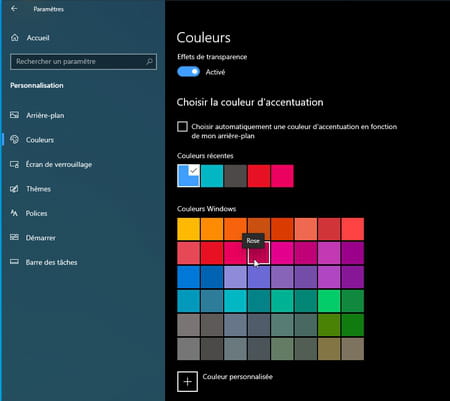Open the Thèmes menu entry
Image resolution: width=450 pixels, height=401 pixels.
click(x=38, y=189)
